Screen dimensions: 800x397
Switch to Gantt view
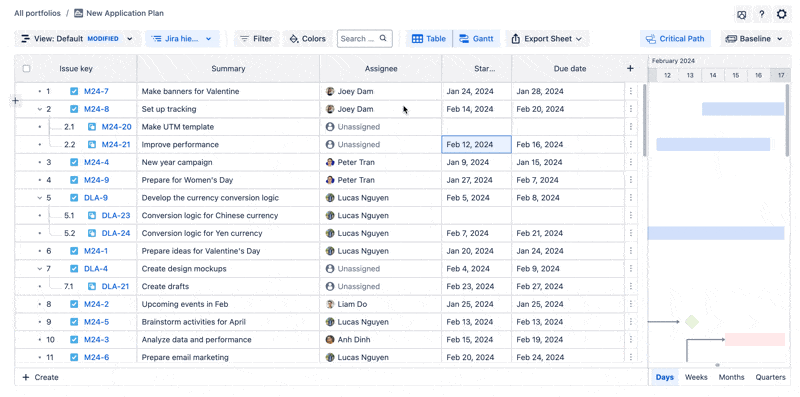click(477, 39)
